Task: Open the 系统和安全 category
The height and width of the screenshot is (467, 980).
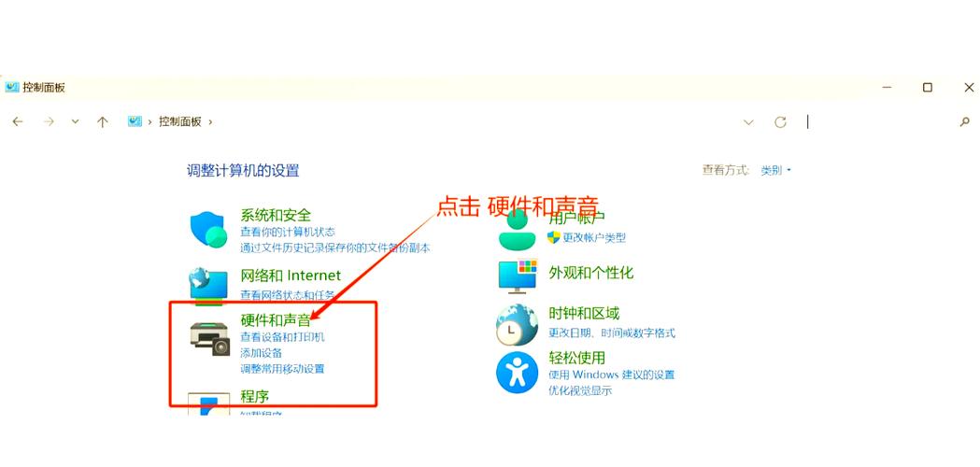Action: [x=276, y=215]
